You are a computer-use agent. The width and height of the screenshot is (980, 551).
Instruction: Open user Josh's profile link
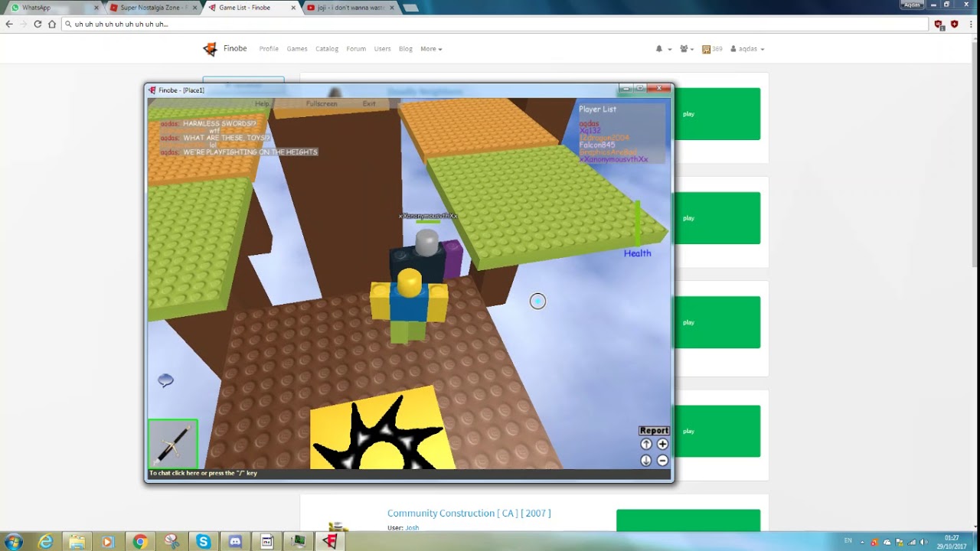[412, 528]
